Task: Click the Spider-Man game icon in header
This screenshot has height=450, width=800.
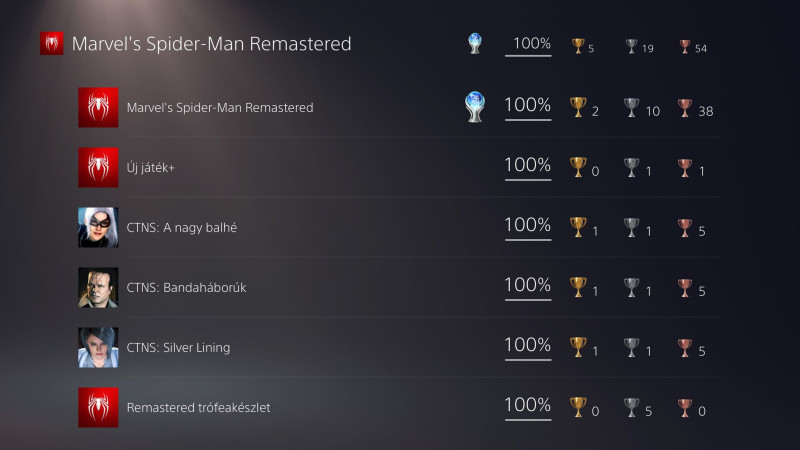Action: tap(51, 44)
